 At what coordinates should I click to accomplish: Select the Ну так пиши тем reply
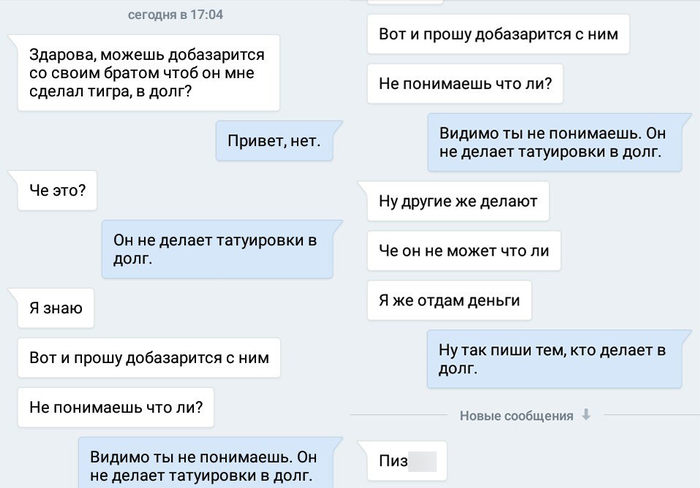tap(552, 359)
